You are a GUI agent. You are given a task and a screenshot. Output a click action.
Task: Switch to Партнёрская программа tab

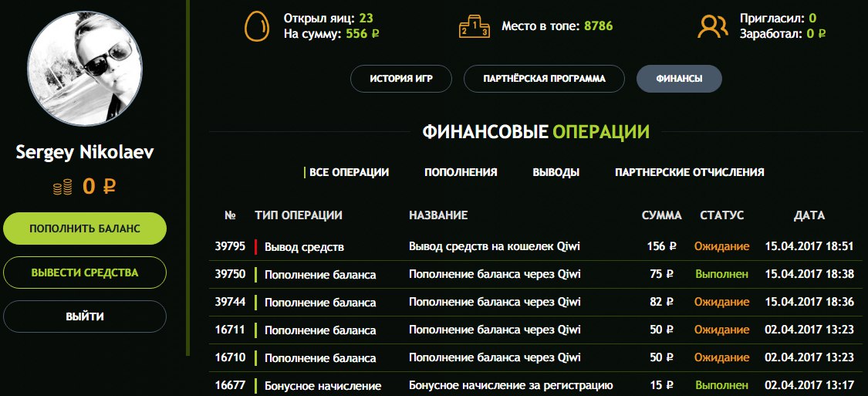pos(544,79)
